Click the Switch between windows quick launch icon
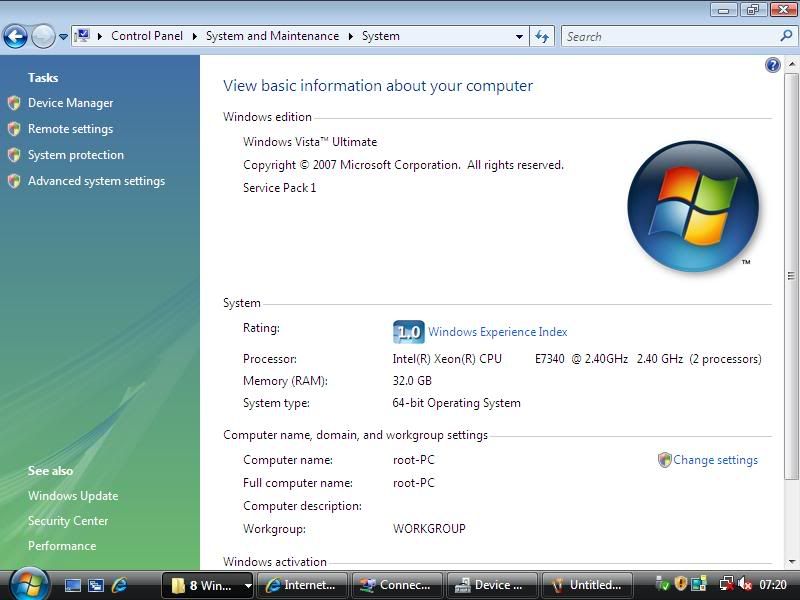 [96, 585]
